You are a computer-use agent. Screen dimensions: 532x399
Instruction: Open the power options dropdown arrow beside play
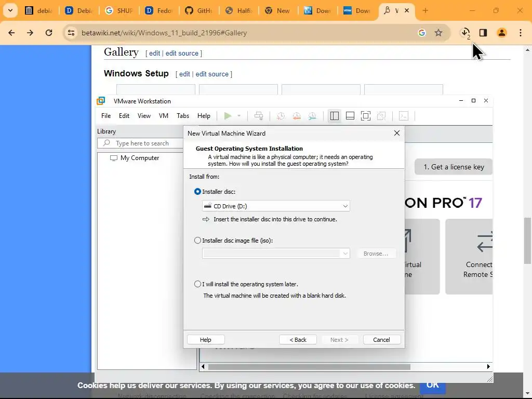(239, 116)
